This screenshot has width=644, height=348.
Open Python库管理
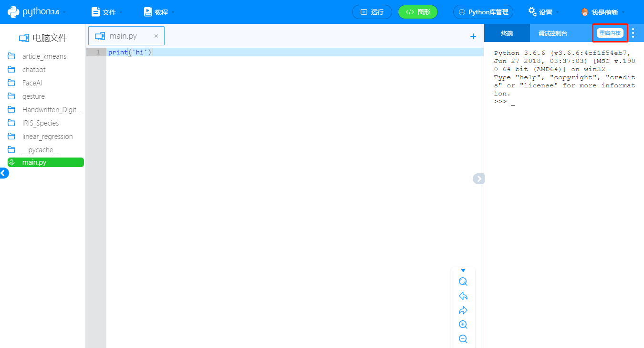483,12
